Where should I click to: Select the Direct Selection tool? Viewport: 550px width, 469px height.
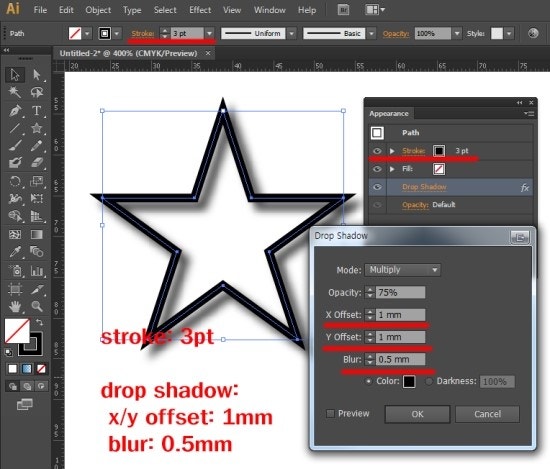36,75
